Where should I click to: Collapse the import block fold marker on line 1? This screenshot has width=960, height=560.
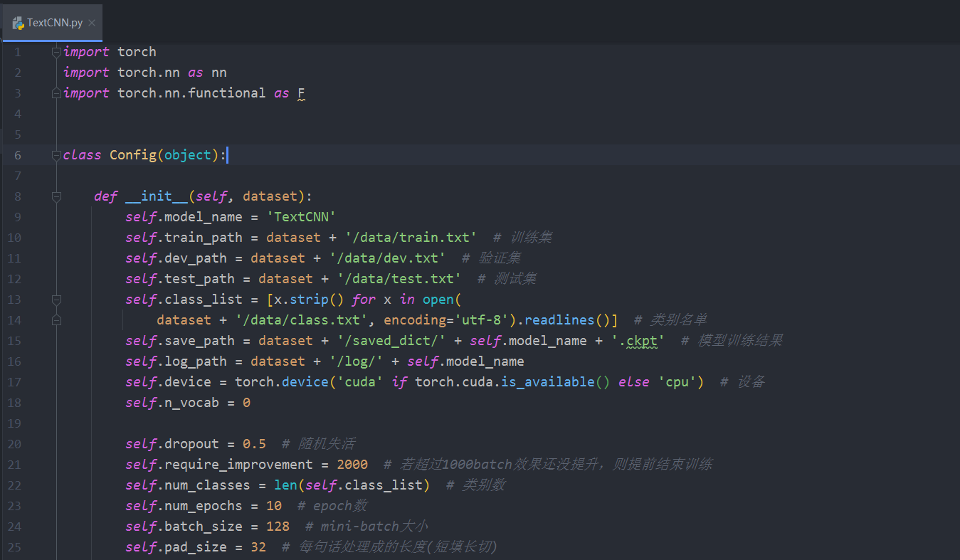[56, 52]
